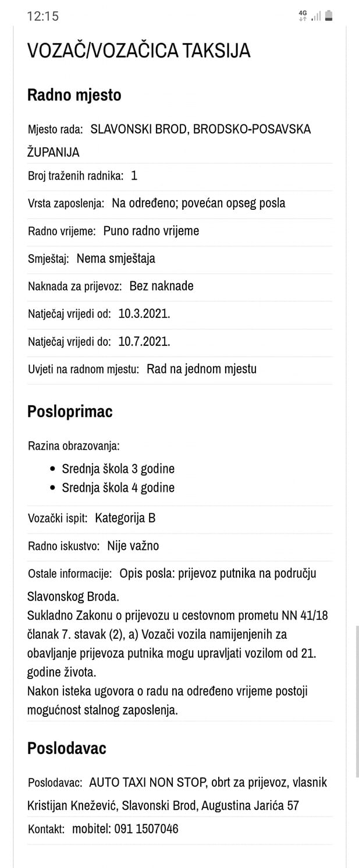Click the Radno mjesto section heading
359x868 pixels.
74,95
